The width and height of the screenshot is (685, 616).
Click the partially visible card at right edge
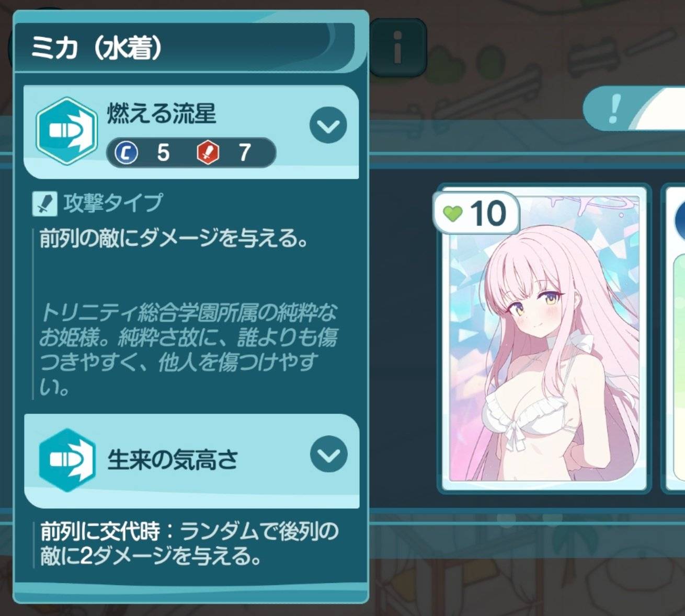coord(673,339)
